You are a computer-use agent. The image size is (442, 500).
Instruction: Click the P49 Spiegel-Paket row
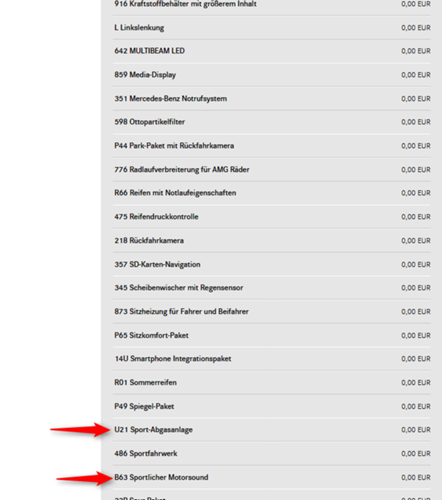(x=272, y=407)
